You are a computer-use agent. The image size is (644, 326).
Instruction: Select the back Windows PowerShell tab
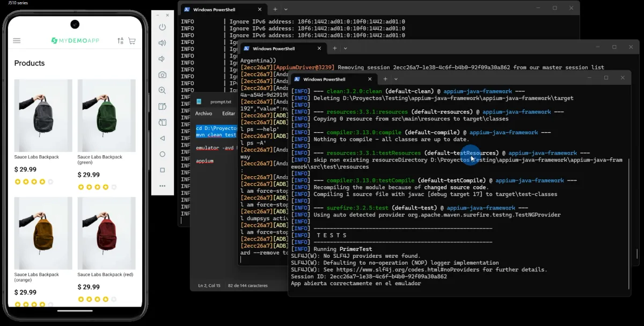(x=223, y=10)
